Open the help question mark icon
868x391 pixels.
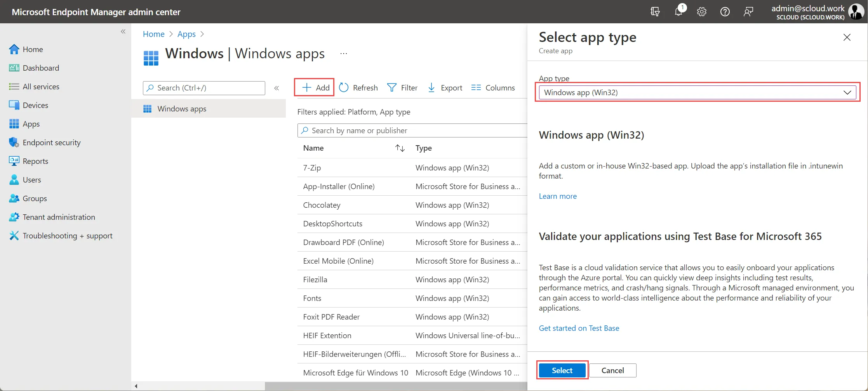(x=725, y=12)
